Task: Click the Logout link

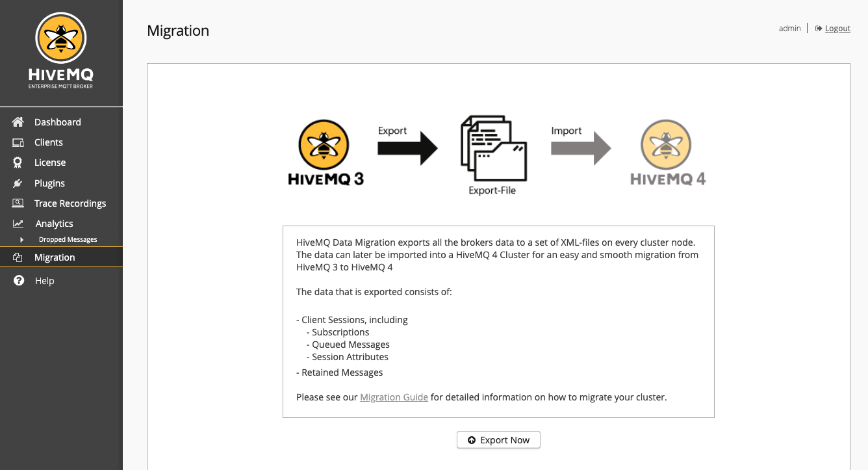Action: point(837,29)
